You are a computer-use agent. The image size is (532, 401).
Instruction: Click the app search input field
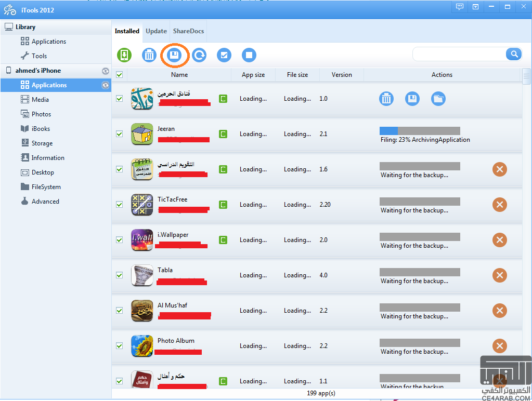459,54
